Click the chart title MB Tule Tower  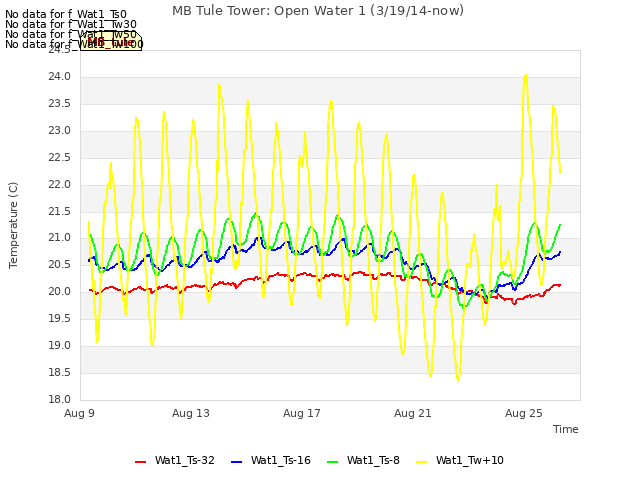click(318, 11)
